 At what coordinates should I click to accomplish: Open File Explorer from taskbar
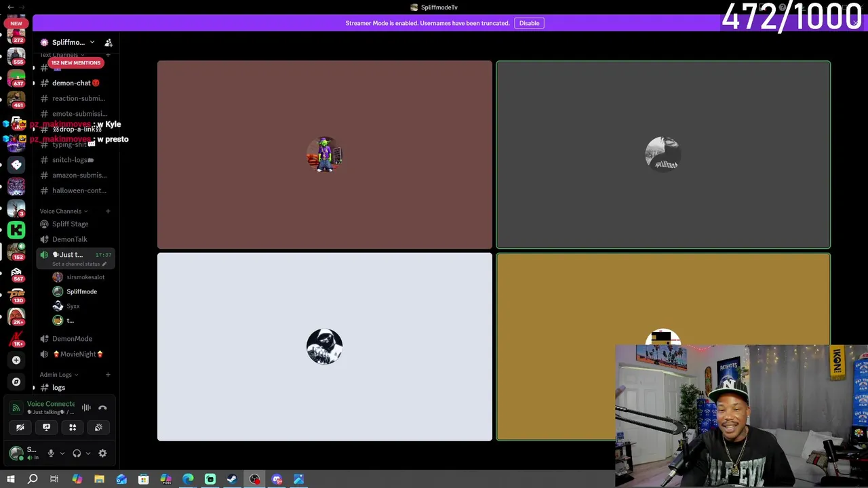[x=99, y=479]
